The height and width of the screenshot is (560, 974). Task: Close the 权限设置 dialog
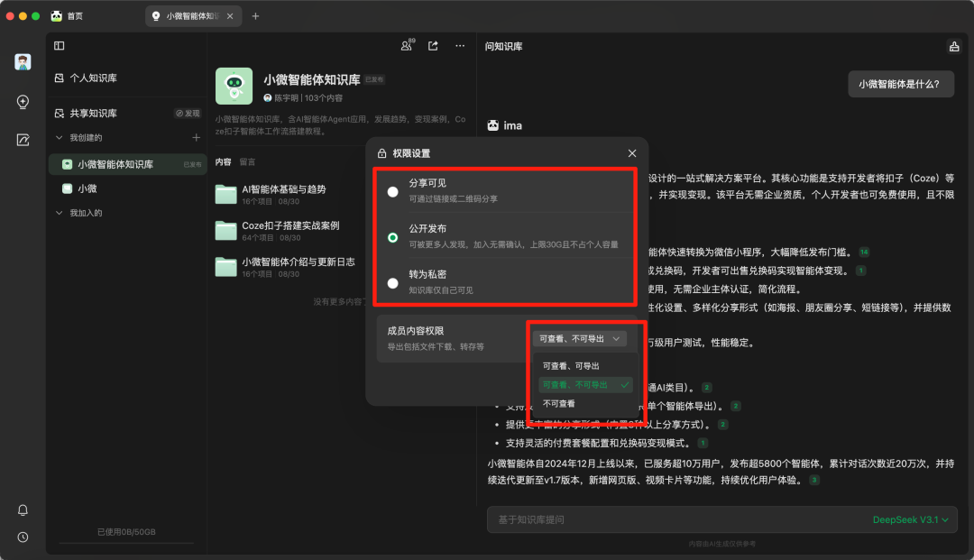tap(632, 153)
